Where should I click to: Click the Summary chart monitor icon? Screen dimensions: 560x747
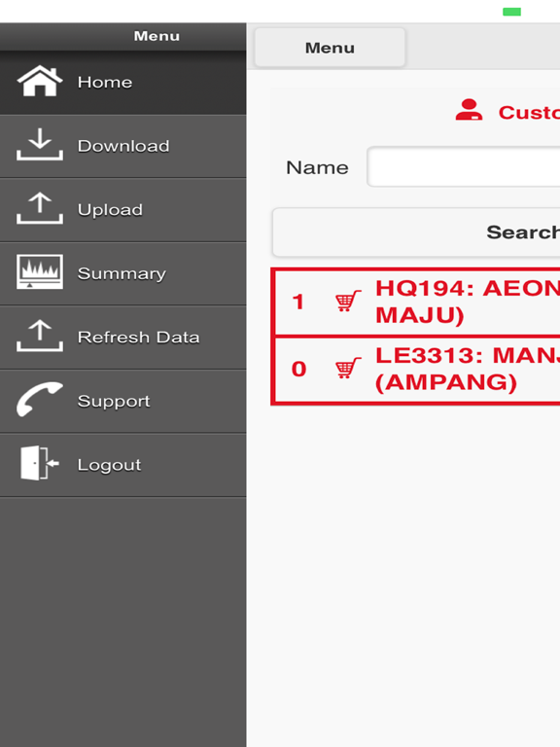click(x=40, y=271)
